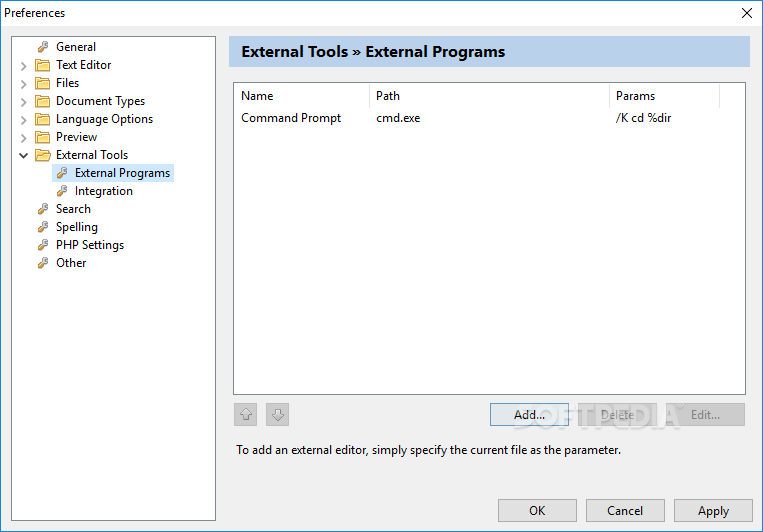The height and width of the screenshot is (532, 763).
Task: Click the folder icon beside Document Types
Action: click(43, 101)
